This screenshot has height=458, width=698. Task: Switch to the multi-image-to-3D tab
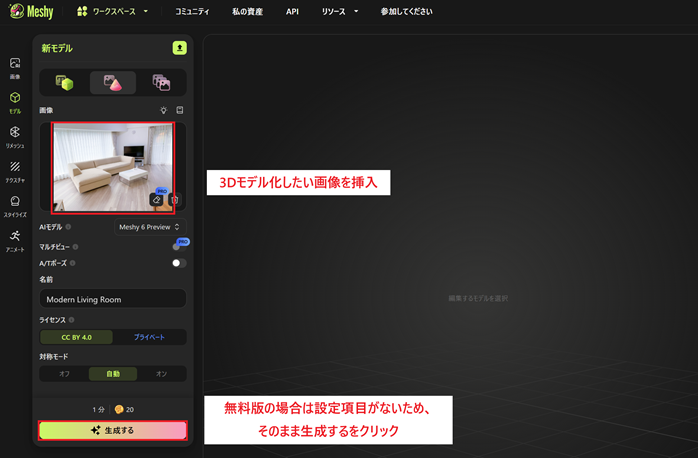click(x=161, y=83)
